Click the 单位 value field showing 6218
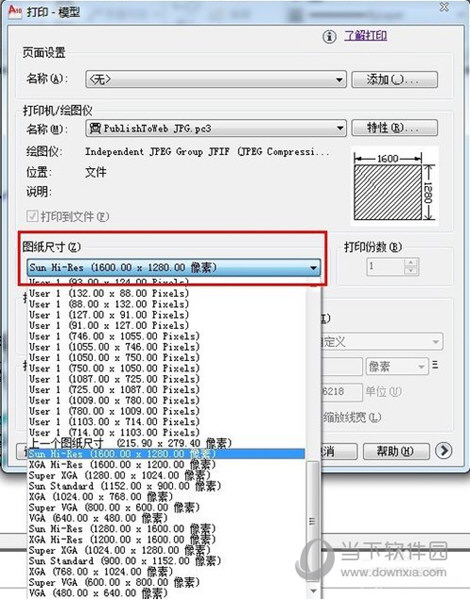The height and width of the screenshot is (600, 470). click(x=341, y=391)
